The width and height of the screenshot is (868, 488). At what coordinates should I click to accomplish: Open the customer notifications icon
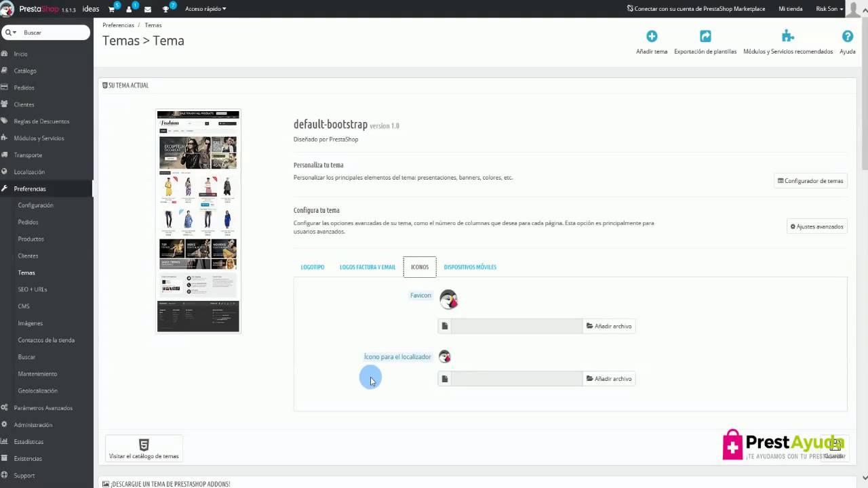coord(130,9)
